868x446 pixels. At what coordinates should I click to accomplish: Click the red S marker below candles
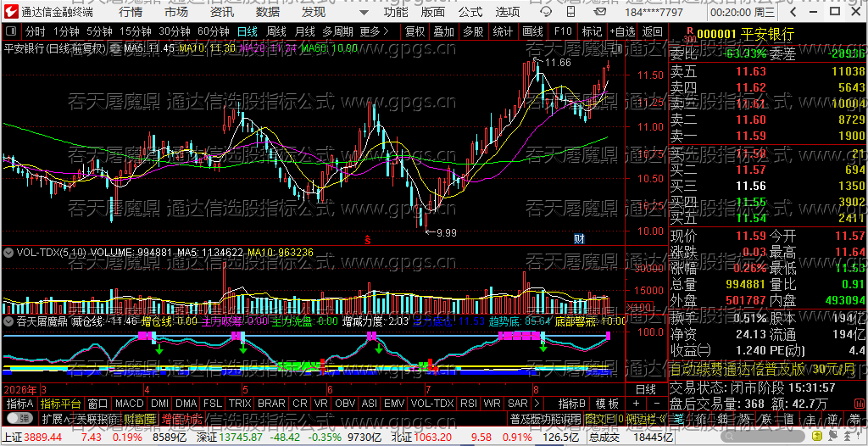click(366, 240)
